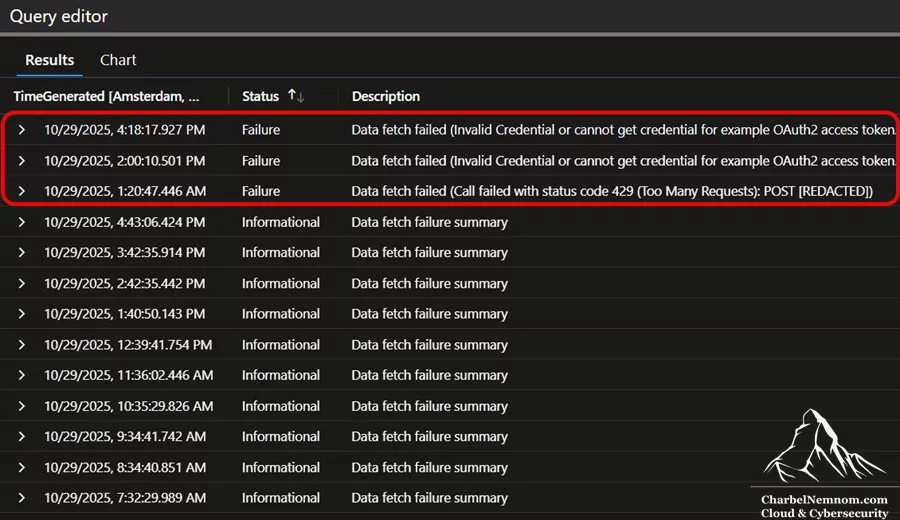Expand the 10:35:29.826 AM row chevron

(x=22, y=406)
